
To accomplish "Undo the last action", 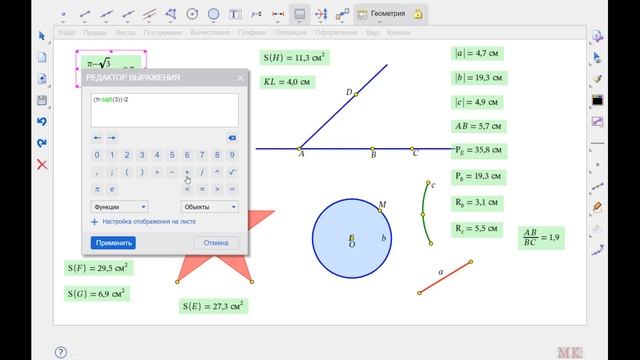I will (42, 122).
